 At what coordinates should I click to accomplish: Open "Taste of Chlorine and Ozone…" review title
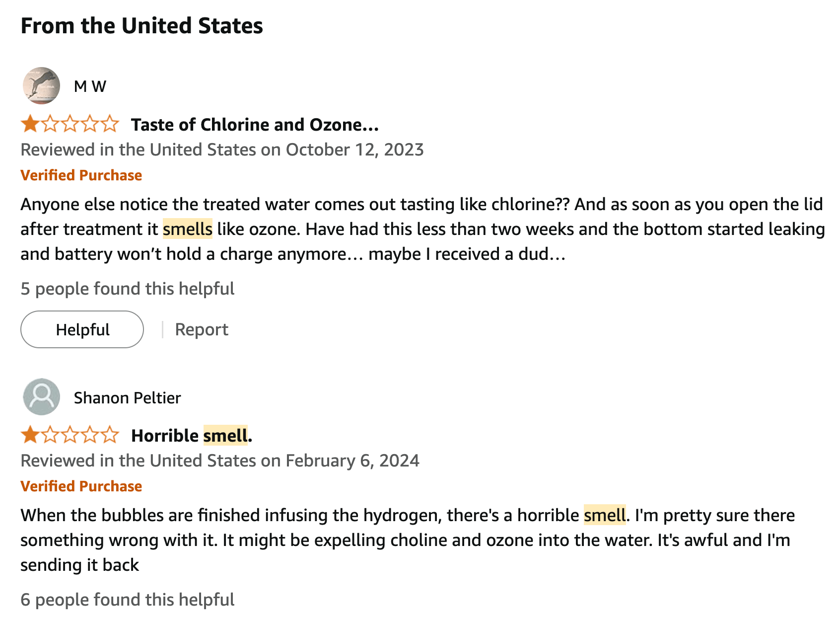tap(255, 125)
